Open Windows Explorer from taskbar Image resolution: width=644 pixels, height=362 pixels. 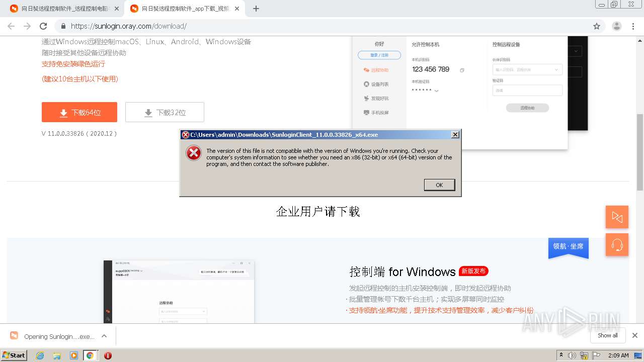click(x=57, y=355)
